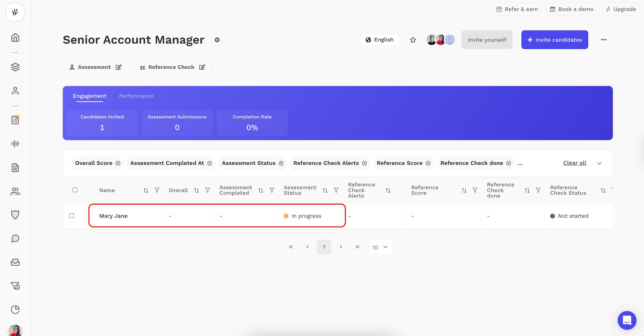Star this assessment as favorite
The image size is (644, 336).
413,40
